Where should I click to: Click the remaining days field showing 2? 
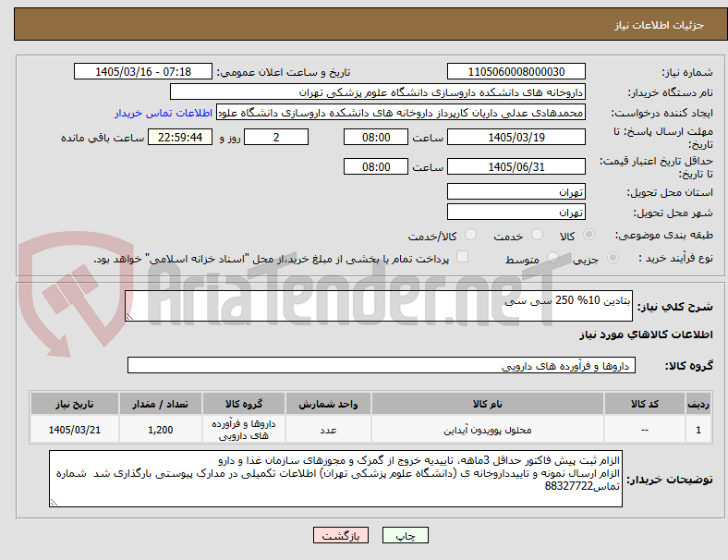point(276,138)
